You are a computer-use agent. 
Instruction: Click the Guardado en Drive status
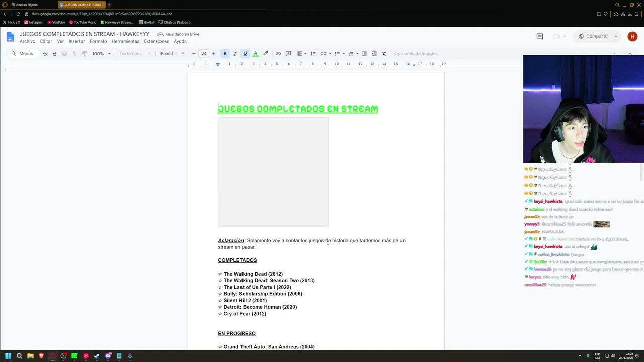pyautogui.click(x=179, y=34)
